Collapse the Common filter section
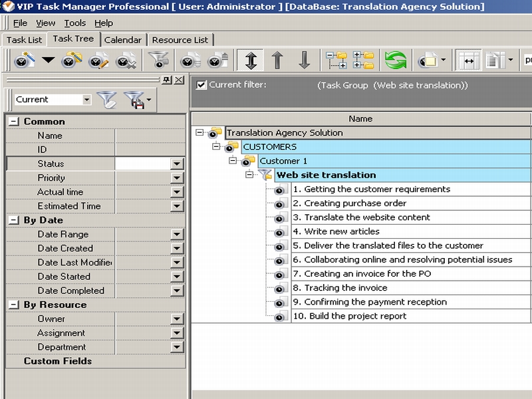This screenshot has height=399, width=532. coord(13,121)
